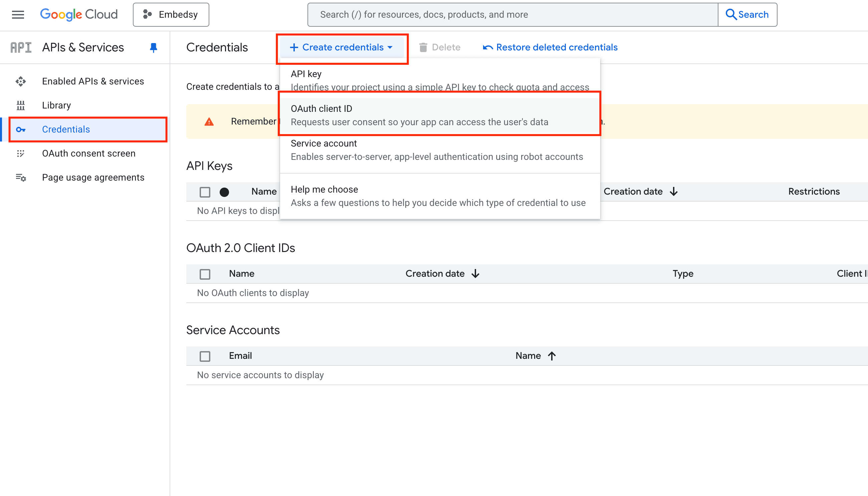Collapse the Create credentials dropdown
The height and width of the screenshot is (496, 868).
point(341,47)
